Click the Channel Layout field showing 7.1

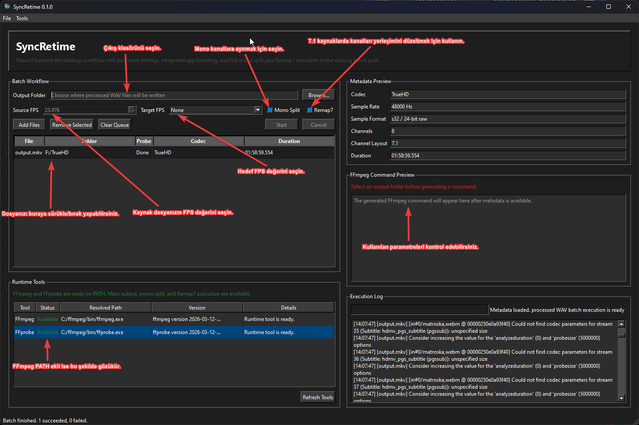click(507, 143)
